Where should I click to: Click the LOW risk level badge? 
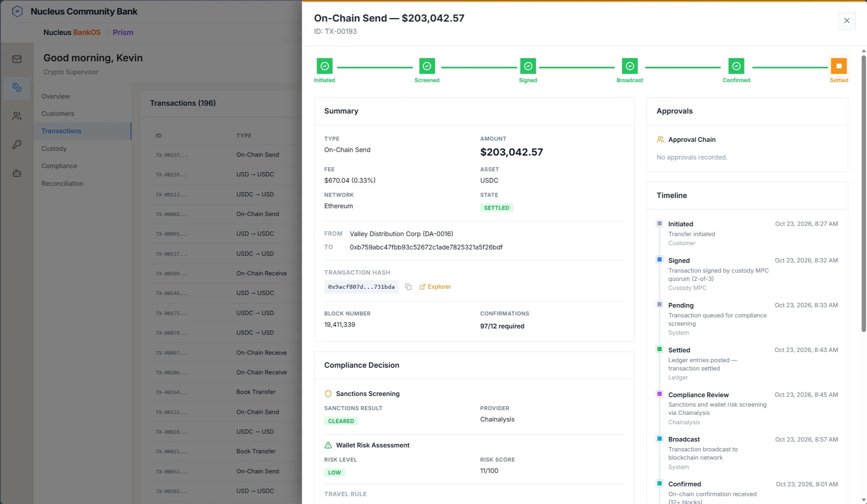coord(334,473)
